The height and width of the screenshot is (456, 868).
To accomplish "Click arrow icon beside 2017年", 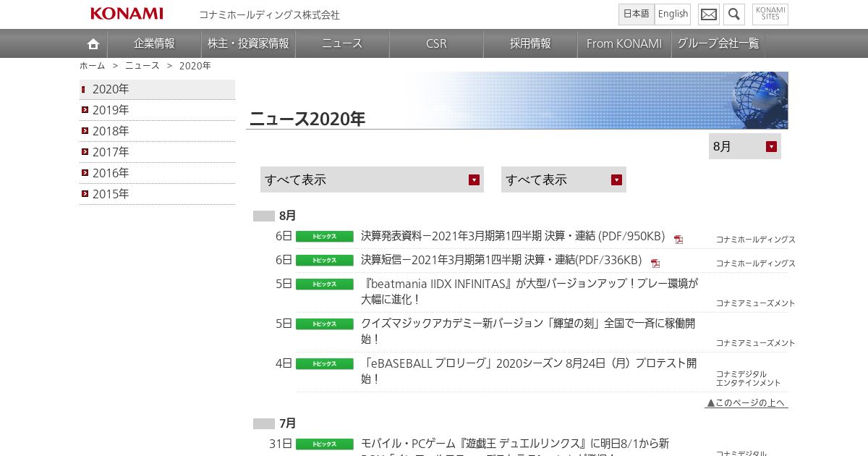I will point(85,152).
